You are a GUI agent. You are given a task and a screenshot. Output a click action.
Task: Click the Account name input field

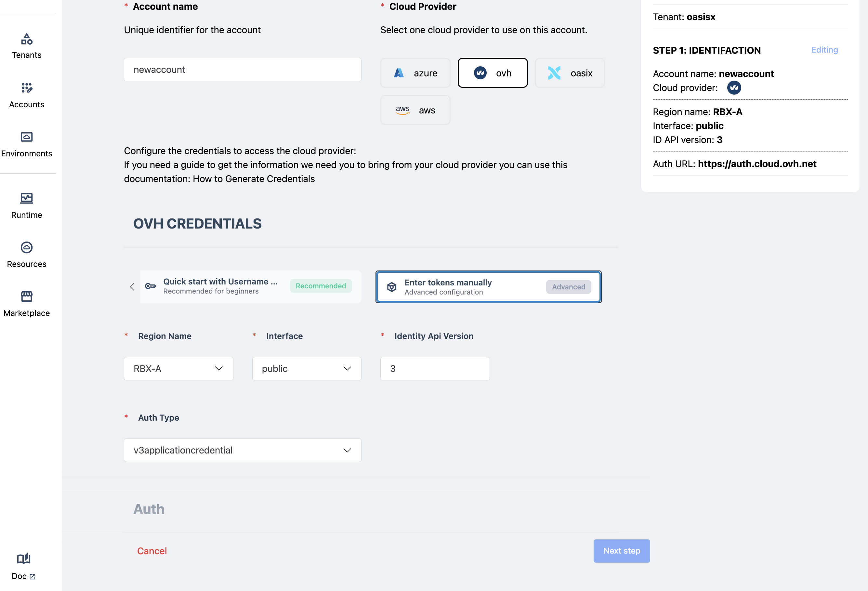243,70
